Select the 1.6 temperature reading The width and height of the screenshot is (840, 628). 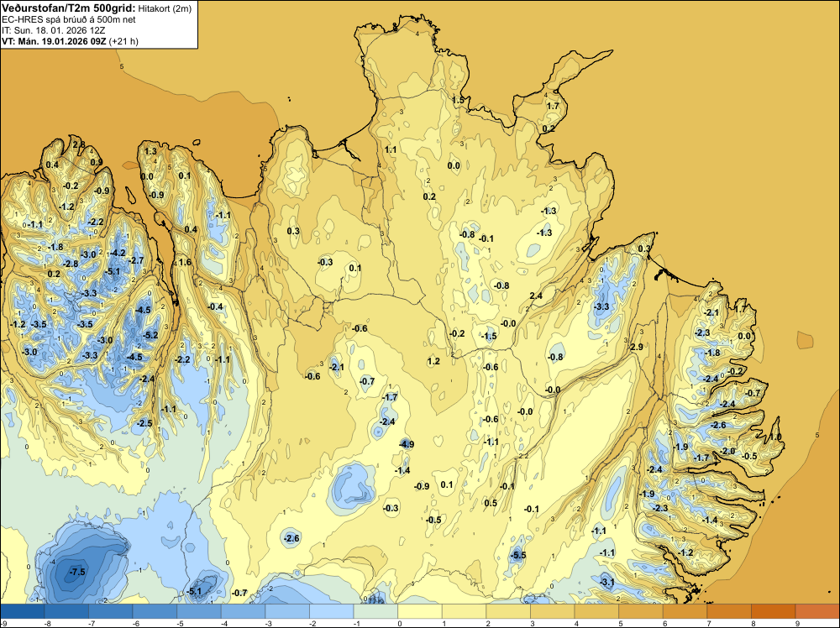[185, 262]
